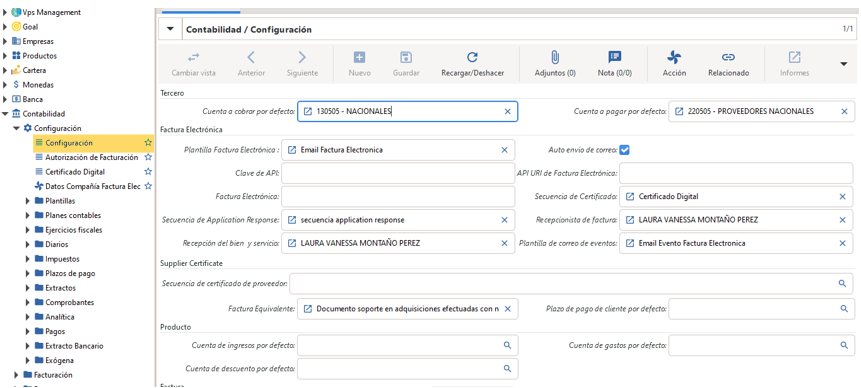Open record link for Plantilla Factura Electrónica
The image size is (861, 388).
tap(292, 150)
